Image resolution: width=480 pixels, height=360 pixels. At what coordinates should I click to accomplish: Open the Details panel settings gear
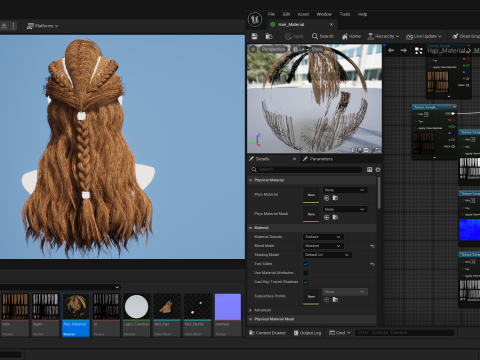click(378, 170)
